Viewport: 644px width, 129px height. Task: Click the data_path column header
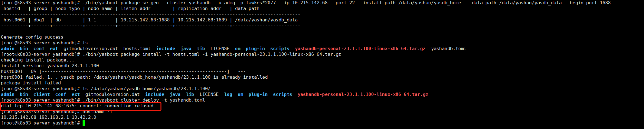pyautogui.click(x=247, y=8)
